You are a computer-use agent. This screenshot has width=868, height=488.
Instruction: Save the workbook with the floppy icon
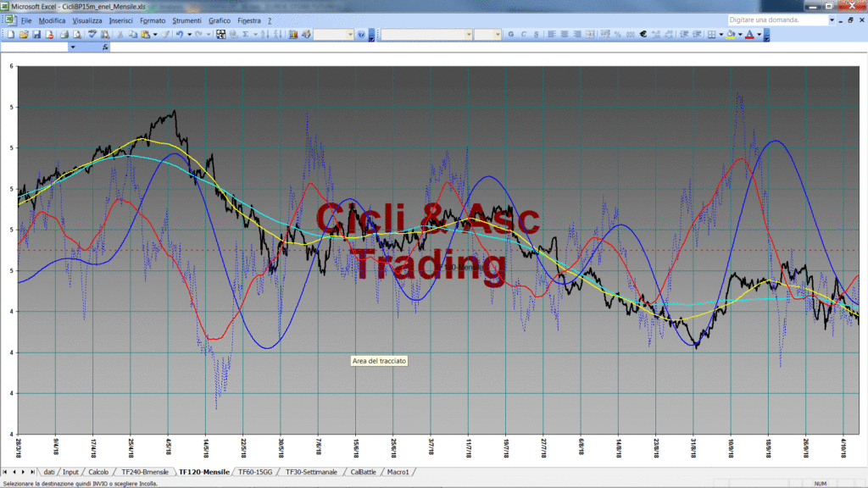tap(36, 34)
